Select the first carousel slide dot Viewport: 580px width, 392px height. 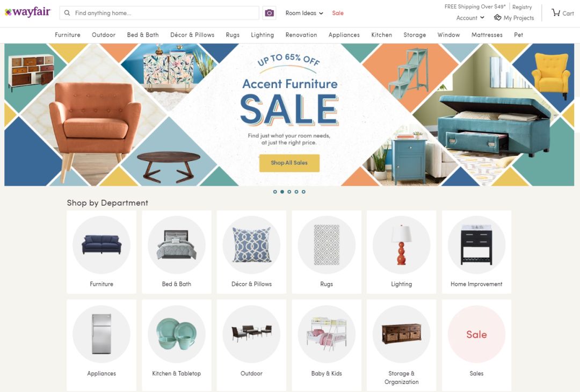pos(275,192)
